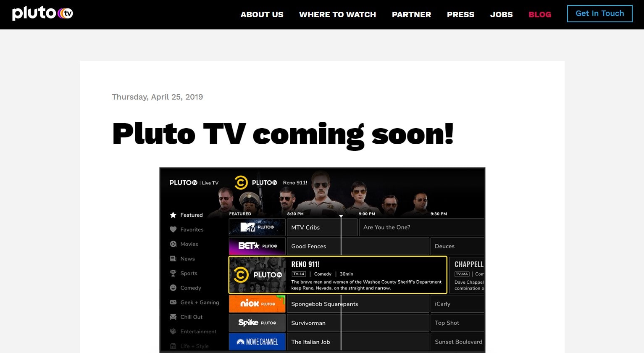Select the Geek + Gaming category label
Image resolution: width=644 pixels, height=353 pixels.
click(200, 302)
